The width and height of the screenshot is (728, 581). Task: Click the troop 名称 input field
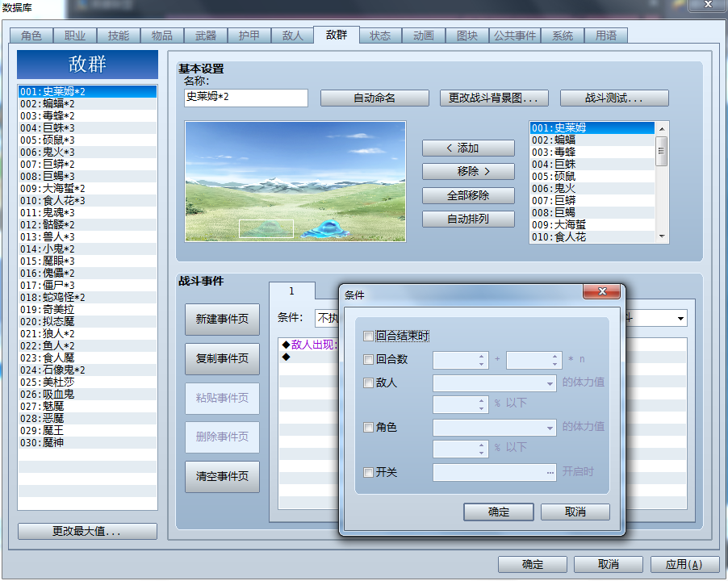coord(246,98)
